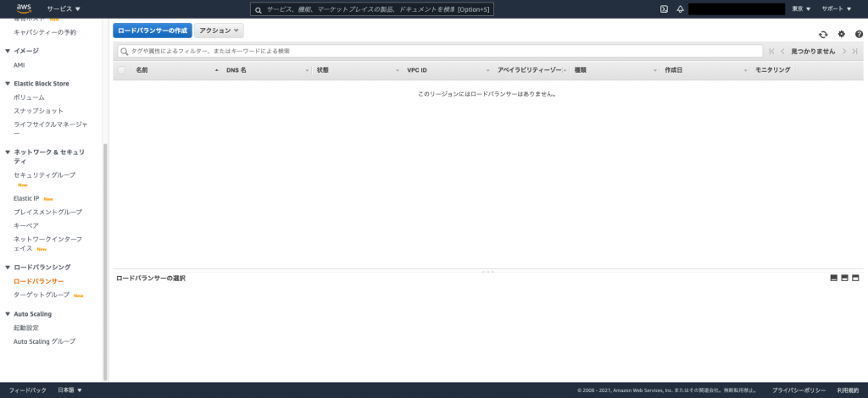The height and width of the screenshot is (398, 868).
Task: Open the サービス menu
Action: click(64, 8)
